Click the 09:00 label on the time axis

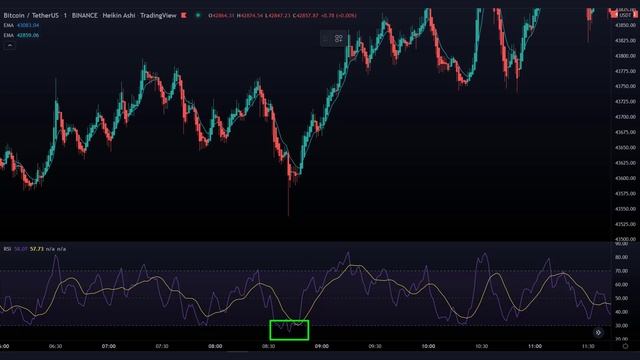(x=322, y=346)
